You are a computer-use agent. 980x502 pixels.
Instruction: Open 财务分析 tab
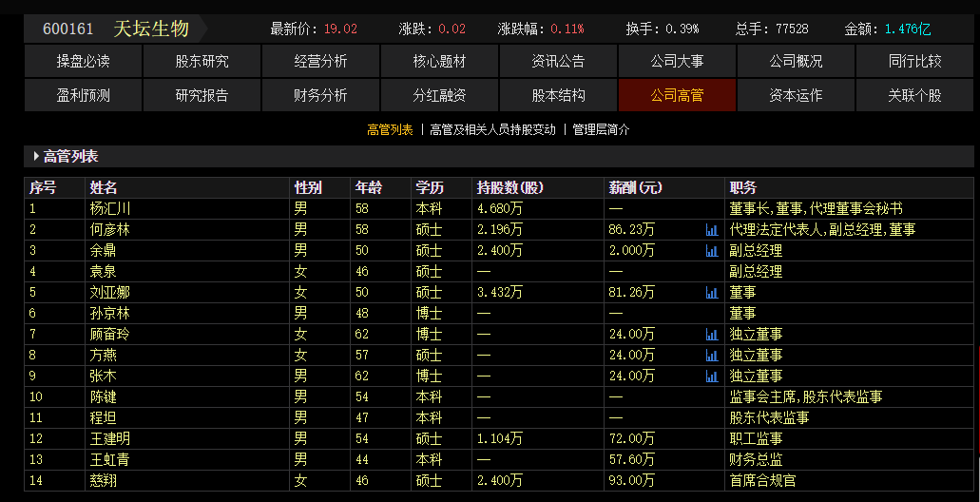320,95
